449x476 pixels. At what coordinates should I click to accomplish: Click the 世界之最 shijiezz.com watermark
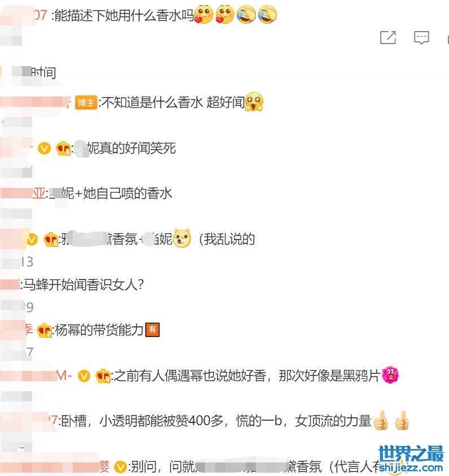(x=411, y=459)
